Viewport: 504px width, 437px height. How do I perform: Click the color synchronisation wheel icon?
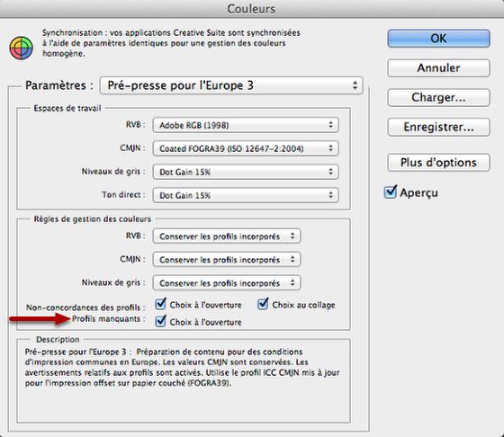click(x=22, y=49)
